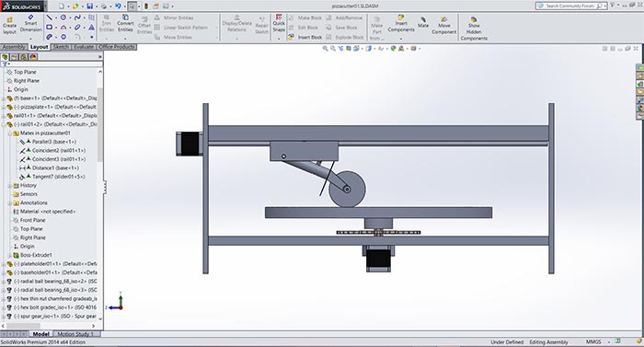Open Smart Dimension dropdown arrow
Image resolution: width=644 pixels, height=347 pixels.
pos(30,39)
